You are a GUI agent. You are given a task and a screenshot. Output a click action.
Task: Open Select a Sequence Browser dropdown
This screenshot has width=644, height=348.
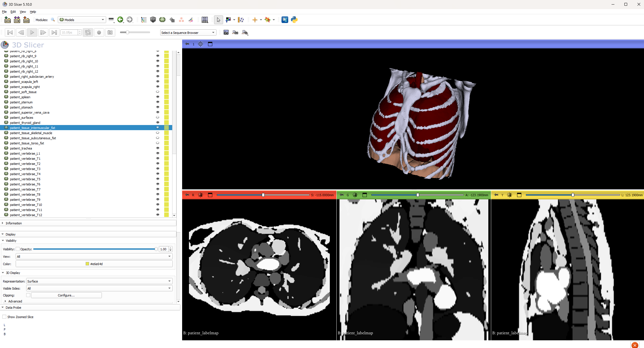point(188,33)
